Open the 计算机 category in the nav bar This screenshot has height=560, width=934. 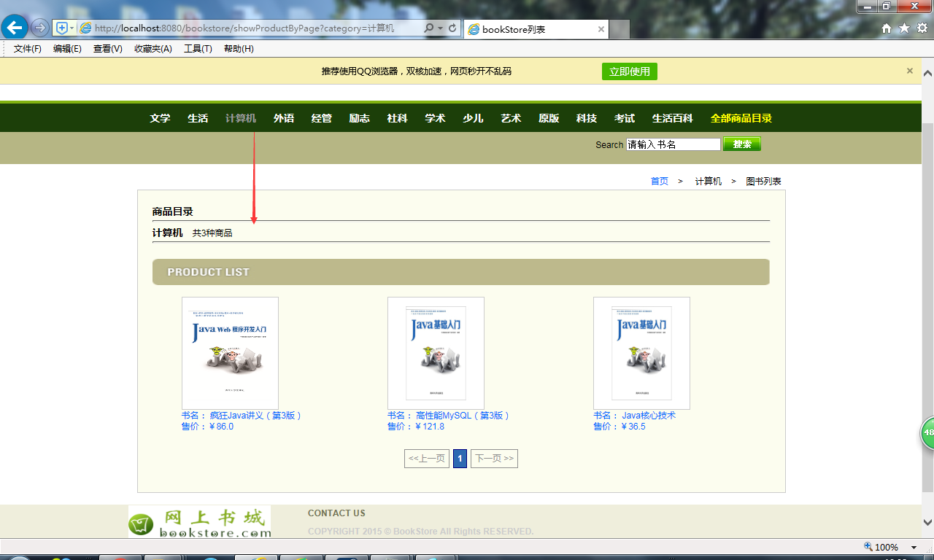tap(241, 118)
